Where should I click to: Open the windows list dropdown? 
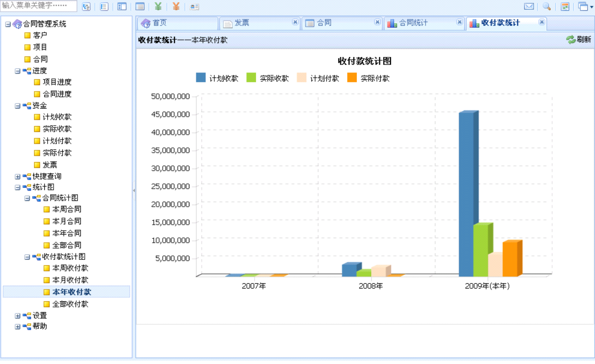pyautogui.click(x=585, y=7)
